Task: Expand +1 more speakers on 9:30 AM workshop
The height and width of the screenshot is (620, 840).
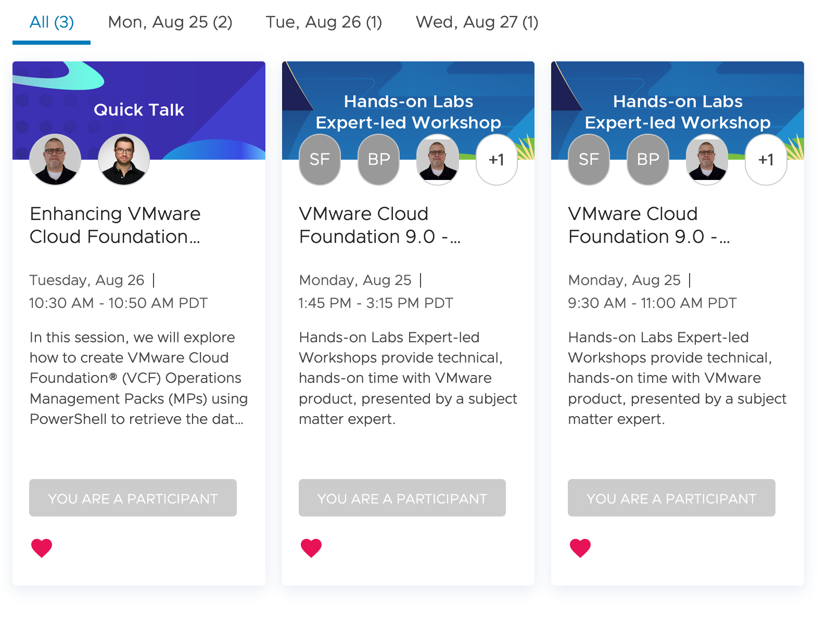Action: point(766,160)
